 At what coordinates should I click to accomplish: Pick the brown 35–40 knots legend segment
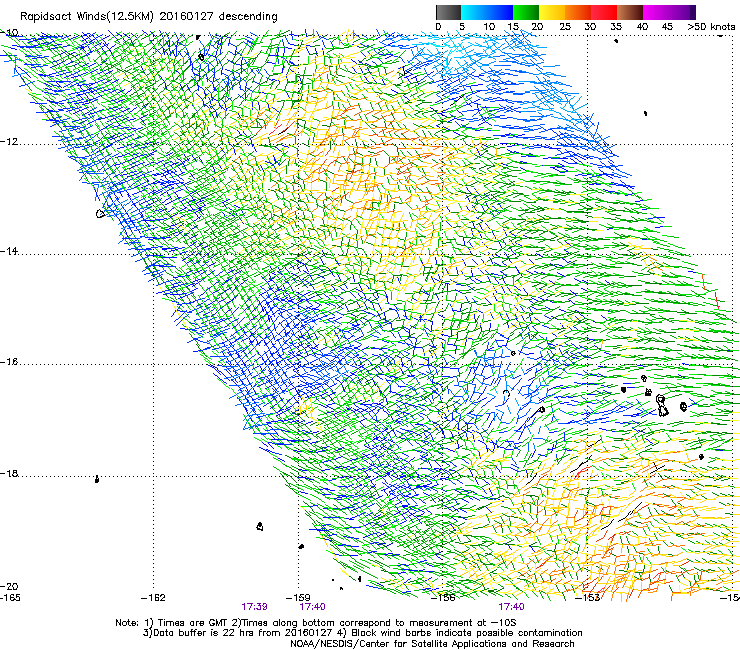click(x=630, y=12)
